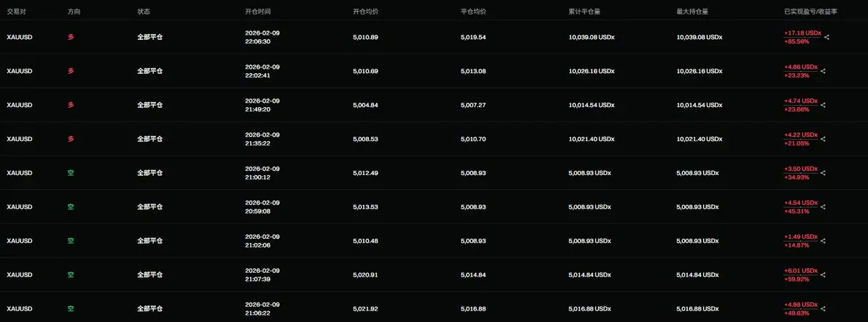Open the XAUUSD trade opened at 22:06:30

coord(434,37)
